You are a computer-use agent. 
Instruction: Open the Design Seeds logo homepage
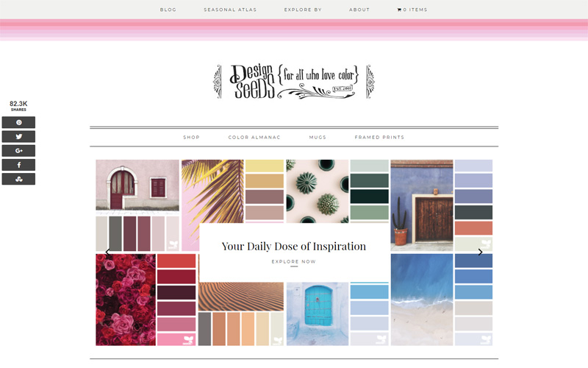[293, 82]
